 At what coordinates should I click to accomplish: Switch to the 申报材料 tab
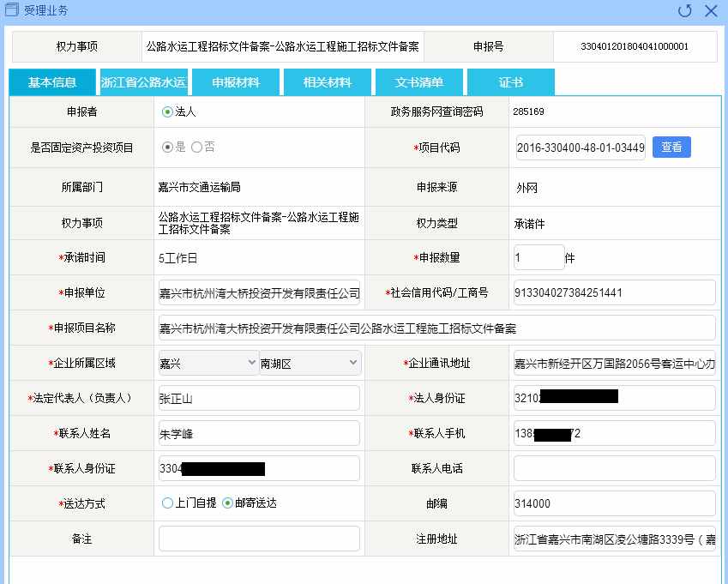[x=237, y=82]
